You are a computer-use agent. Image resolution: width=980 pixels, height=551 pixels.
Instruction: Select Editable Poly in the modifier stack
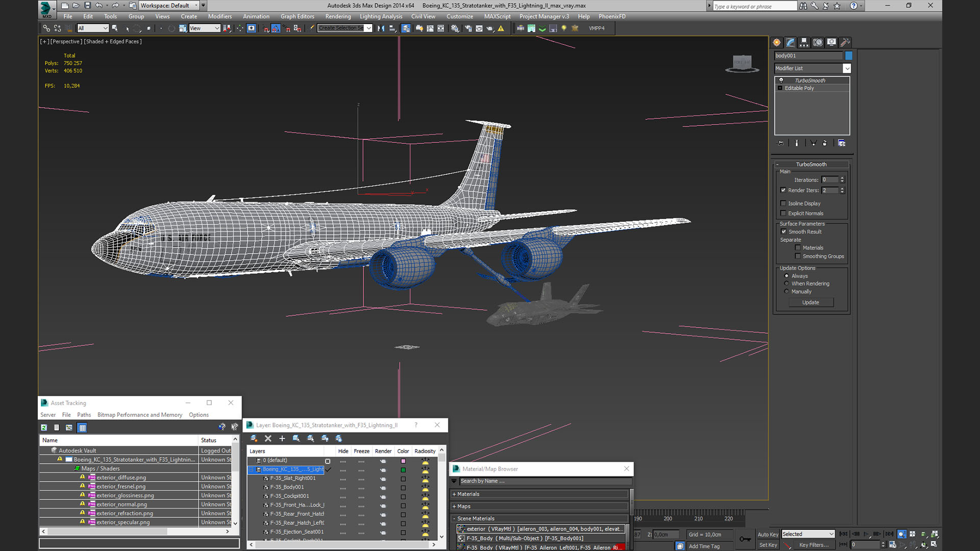[x=799, y=88]
